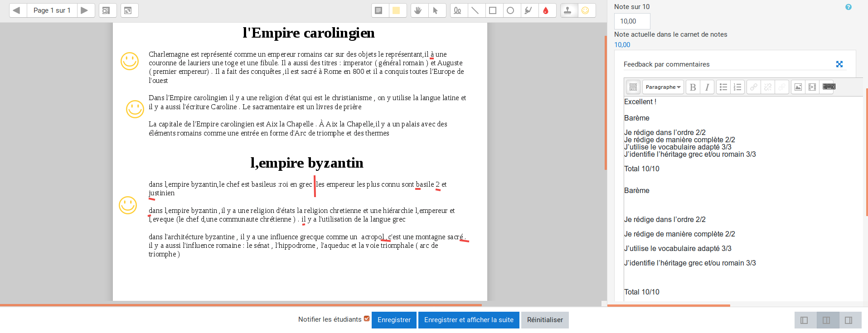The image size is (868, 333).
Task: Click the first 'Total 10/10' line
Action: pyautogui.click(x=641, y=169)
